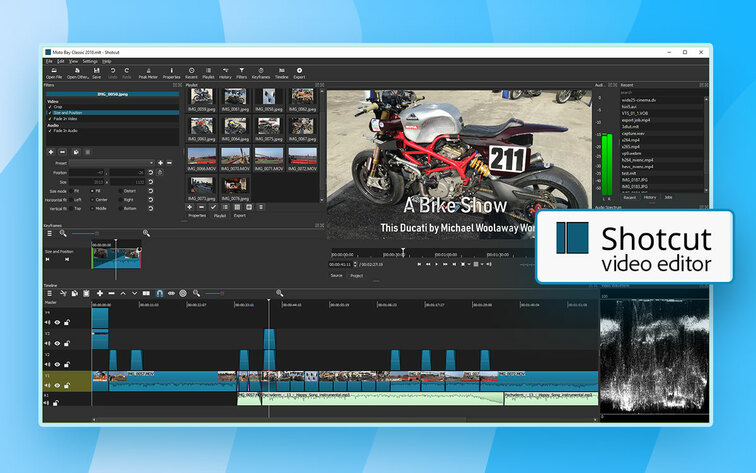Open the keyframes panel hamburger menu
Screen dimensions: 756x473
pyautogui.click(x=49, y=233)
